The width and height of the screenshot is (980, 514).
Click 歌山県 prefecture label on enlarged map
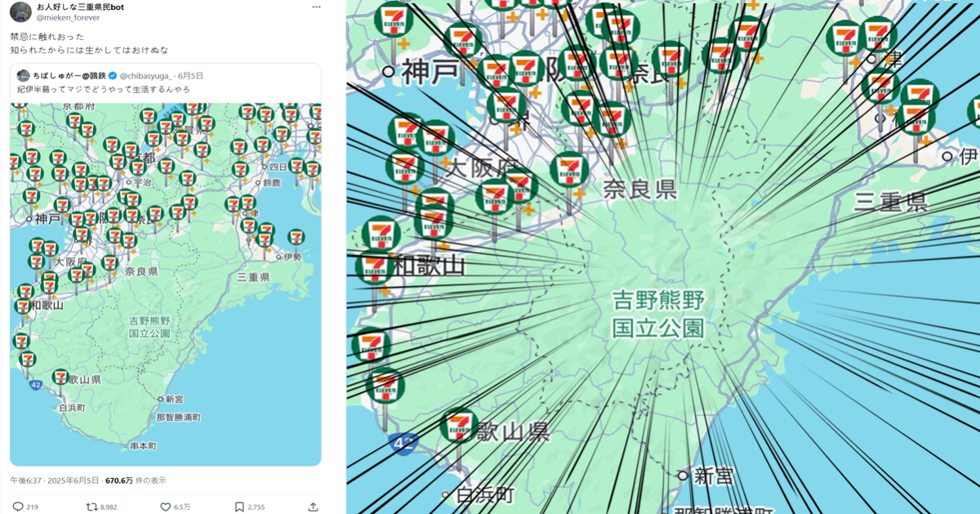coord(514,431)
